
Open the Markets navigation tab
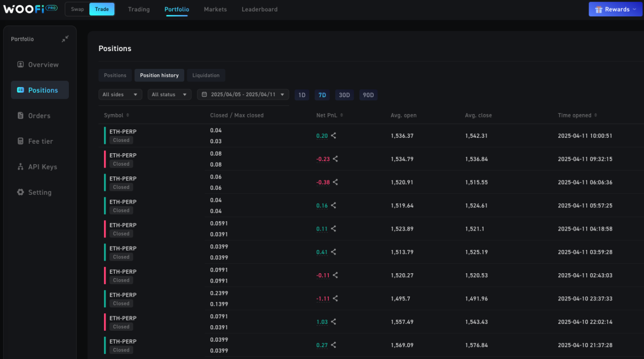point(215,9)
